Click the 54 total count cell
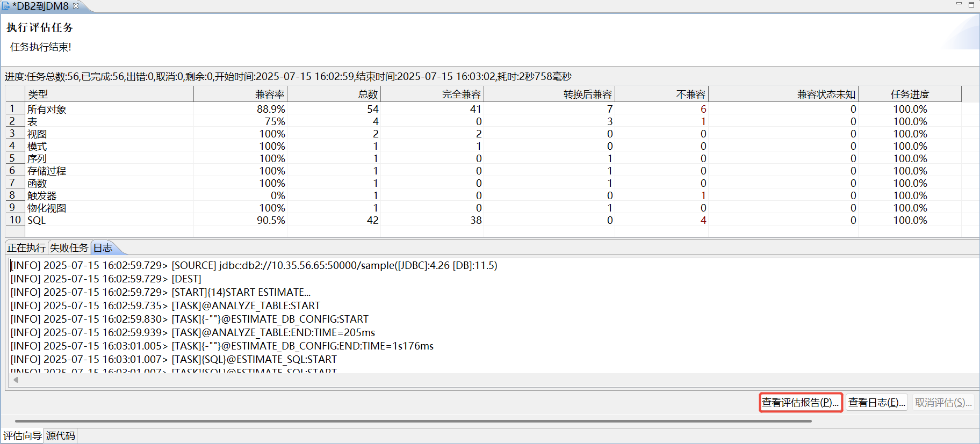980x444 pixels. (x=373, y=109)
